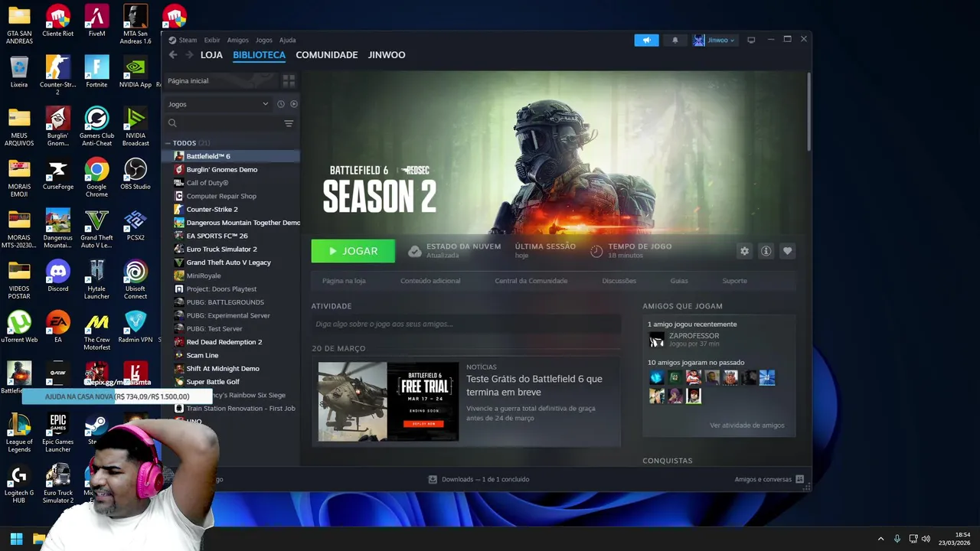Toggle the ready-to-play games filter
The height and width of the screenshot is (551, 980).
click(294, 104)
